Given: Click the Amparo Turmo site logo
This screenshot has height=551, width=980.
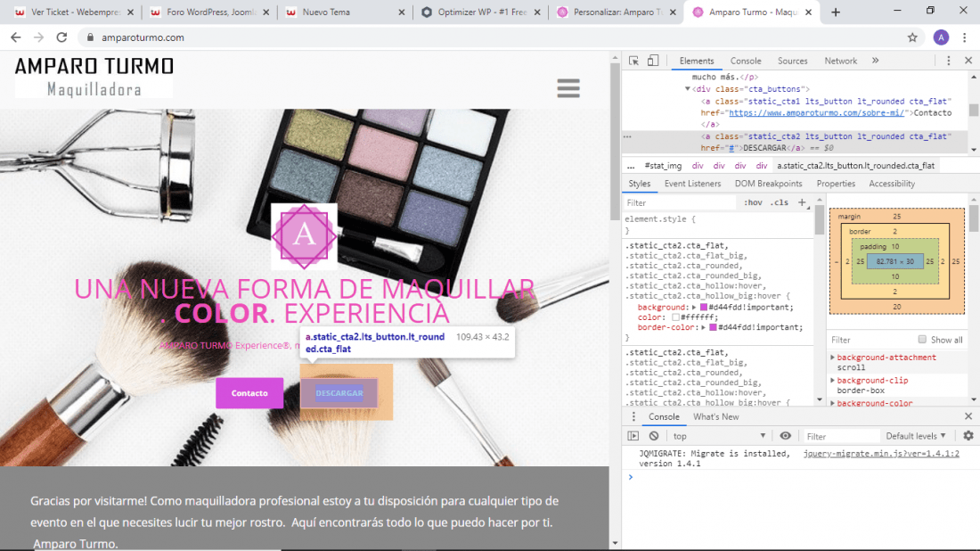Looking at the screenshot, I should click(x=94, y=77).
